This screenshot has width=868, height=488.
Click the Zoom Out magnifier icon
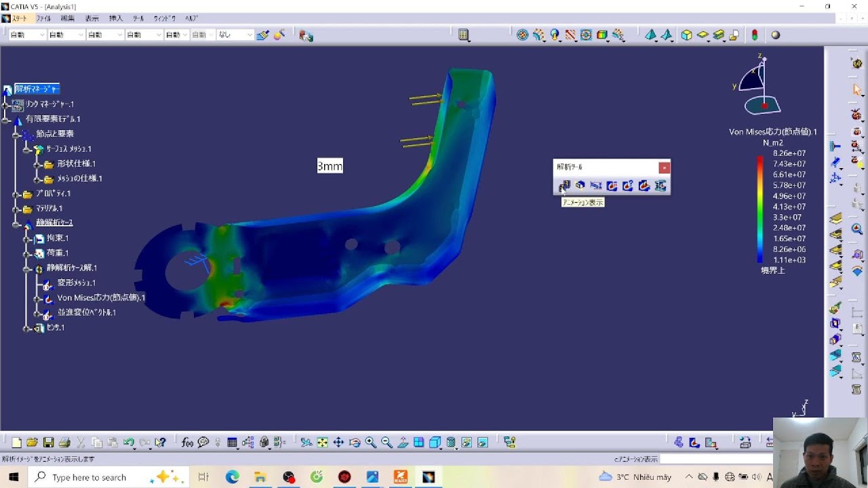(387, 443)
